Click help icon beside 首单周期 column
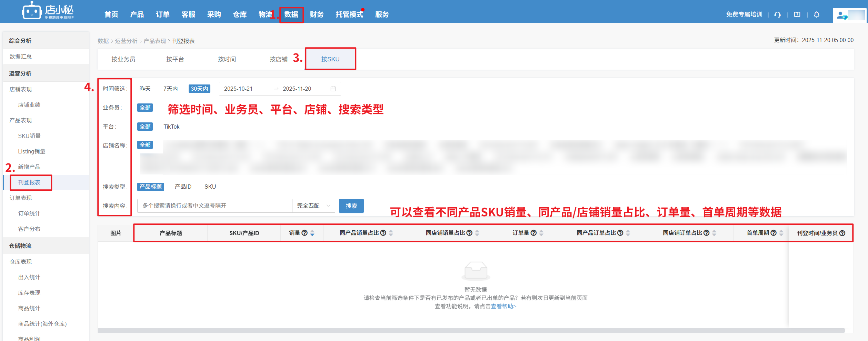This screenshot has width=868, height=341. (x=774, y=233)
